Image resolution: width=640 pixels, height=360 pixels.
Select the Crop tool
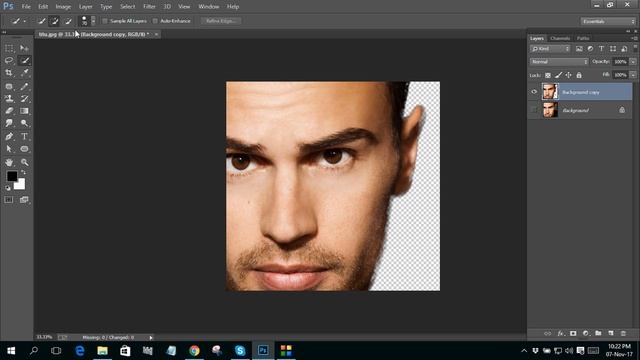click(9, 73)
